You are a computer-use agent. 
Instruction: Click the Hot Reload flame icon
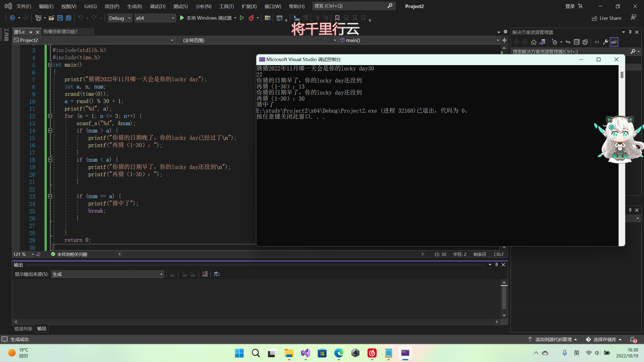coord(251,18)
